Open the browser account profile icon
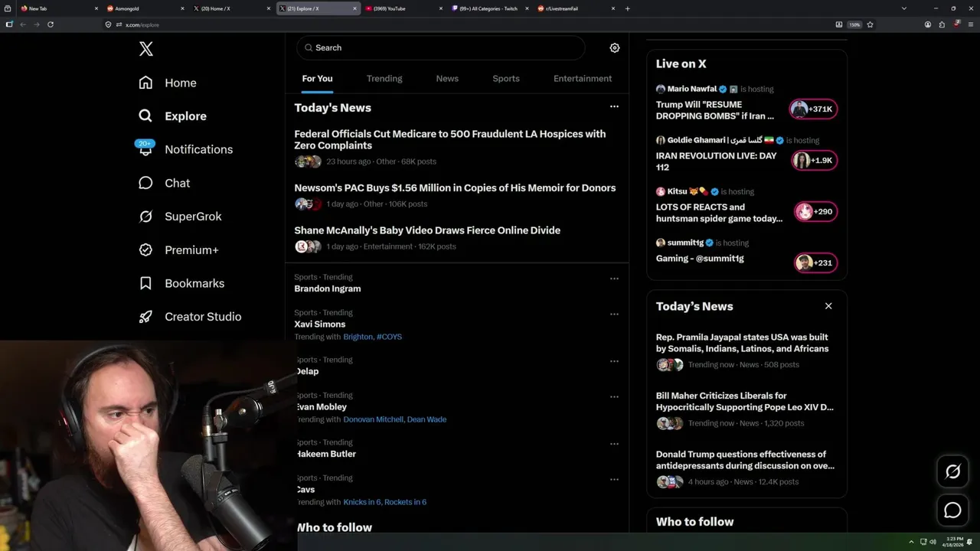This screenshot has height=551, width=980. click(x=928, y=24)
